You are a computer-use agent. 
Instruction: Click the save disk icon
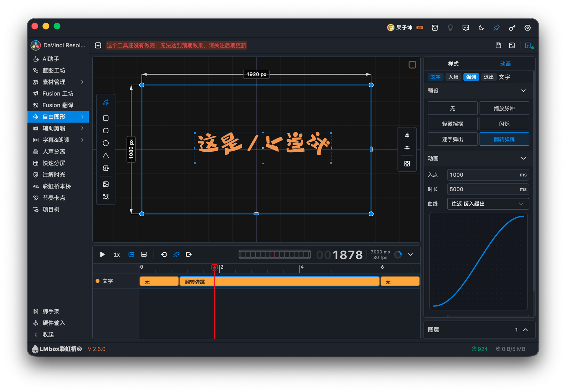click(x=498, y=45)
